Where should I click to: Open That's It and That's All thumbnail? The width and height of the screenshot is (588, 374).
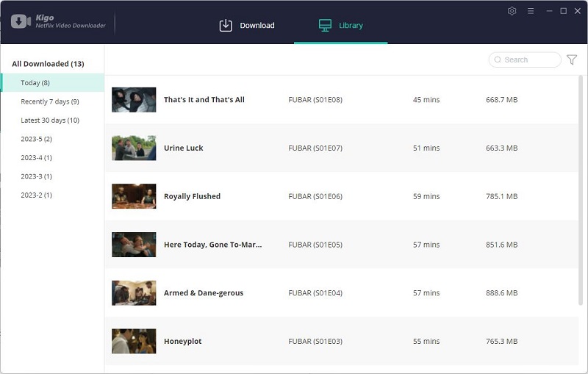(134, 100)
